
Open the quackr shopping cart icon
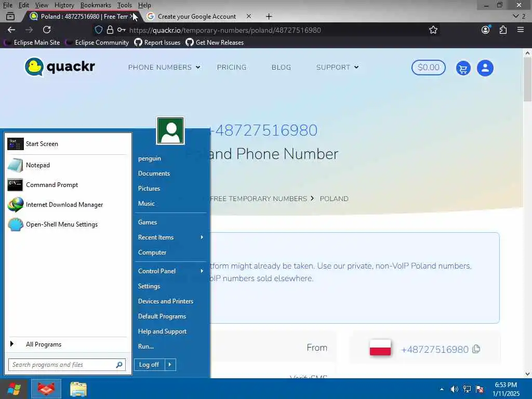pos(463,68)
